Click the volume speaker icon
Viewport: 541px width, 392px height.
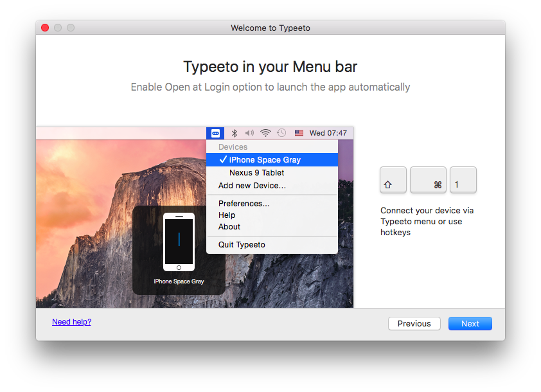(x=249, y=133)
